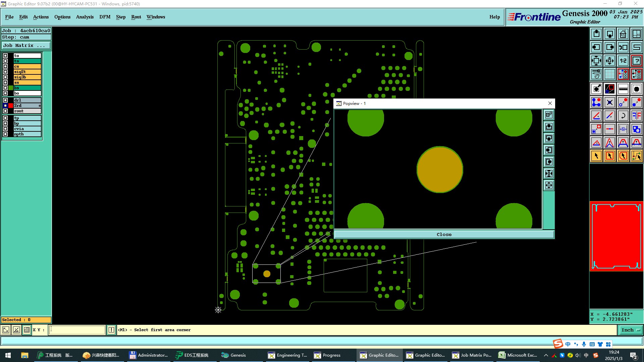This screenshot has height=362, width=644.
Task: Select the ruler measure tool
Action: coord(623,89)
